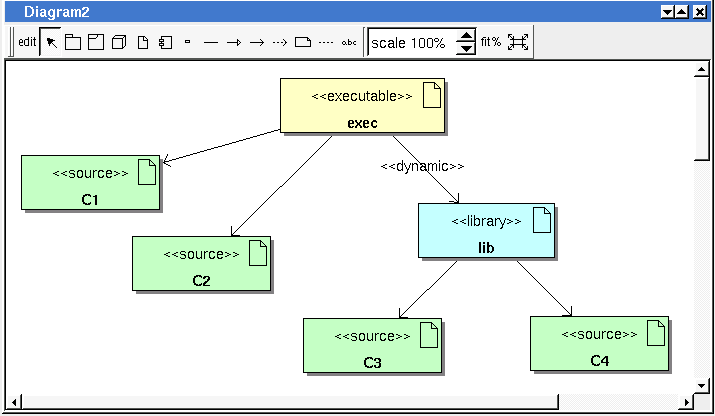
Task: Pick the fragment frame tool
Action: coord(96,42)
